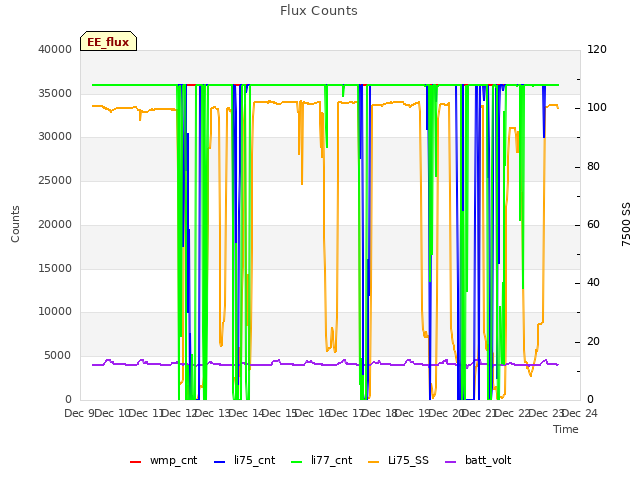The width and height of the screenshot is (640, 480).
Task: Click the 120 right-axis tick value
Action: click(x=597, y=49)
